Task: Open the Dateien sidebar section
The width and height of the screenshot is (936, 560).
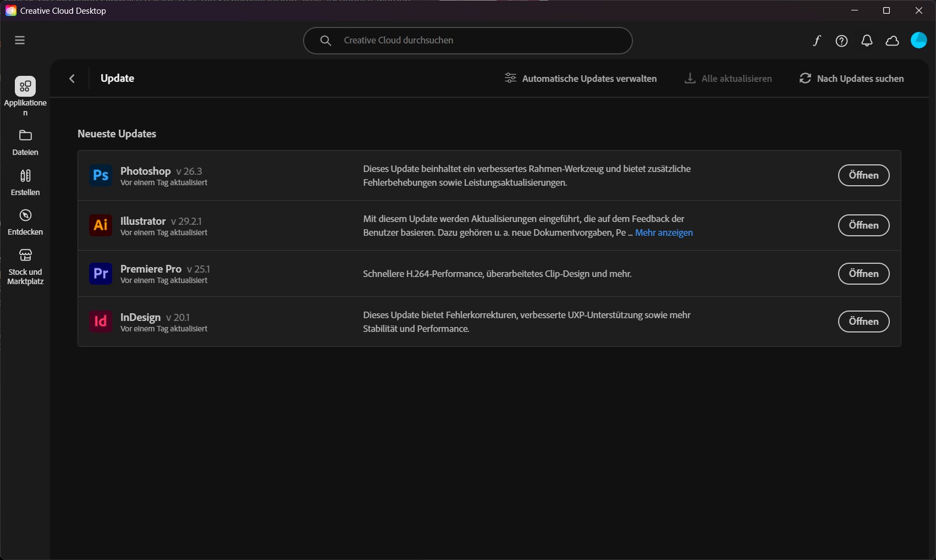Action: [25, 143]
